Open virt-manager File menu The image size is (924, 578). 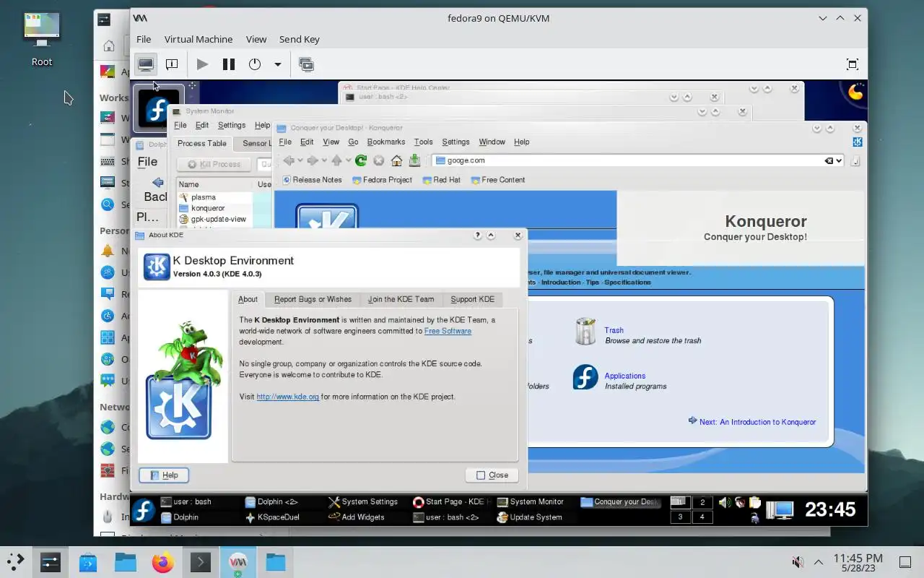tap(144, 39)
